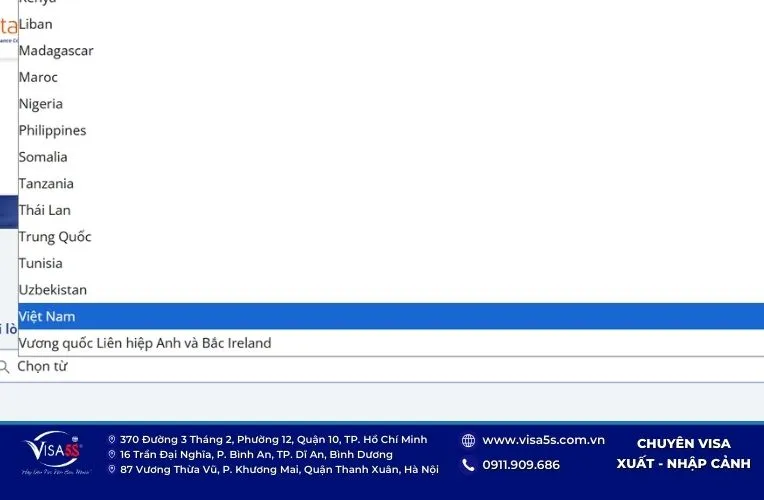Select Tunisia in the country list
The height and width of the screenshot is (500, 764).
tap(391, 263)
